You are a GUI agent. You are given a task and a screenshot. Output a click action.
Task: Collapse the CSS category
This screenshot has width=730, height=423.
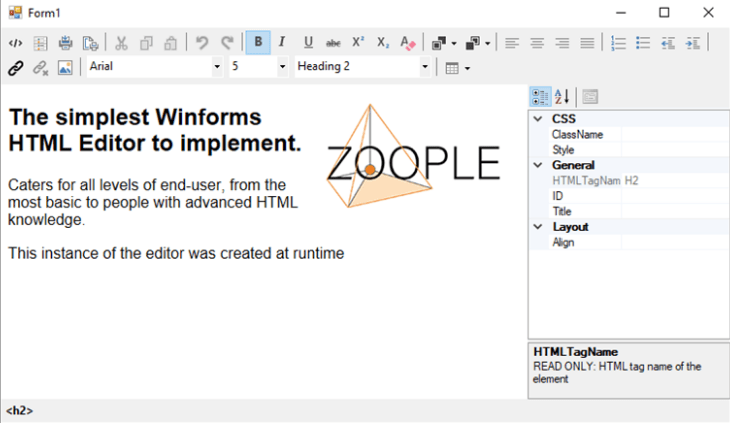point(538,119)
